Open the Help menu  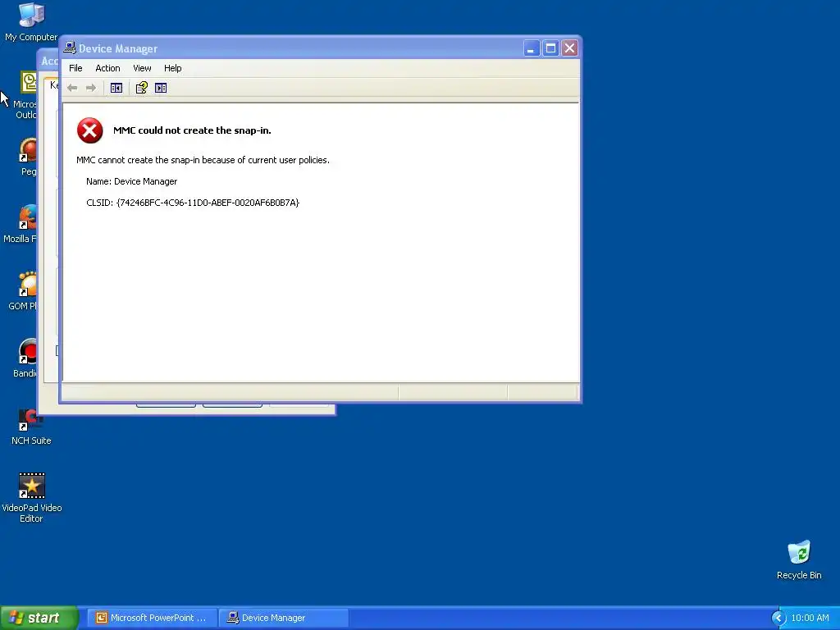172,68
